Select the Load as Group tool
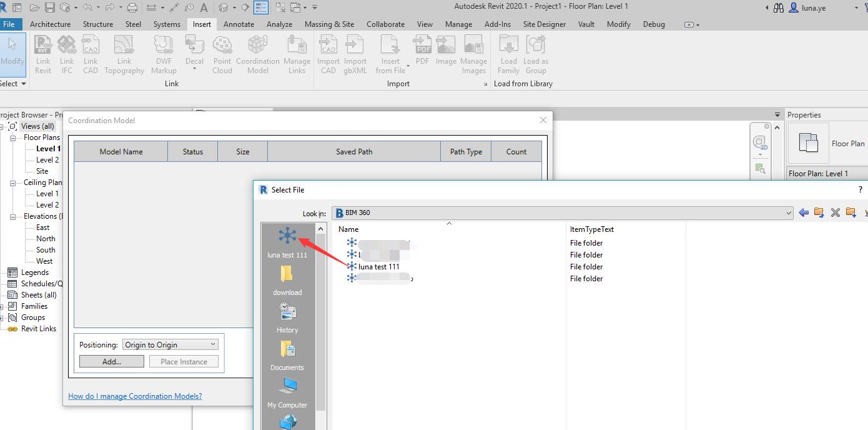Viewport: 868px width, 430px height. tap(536, 54)
